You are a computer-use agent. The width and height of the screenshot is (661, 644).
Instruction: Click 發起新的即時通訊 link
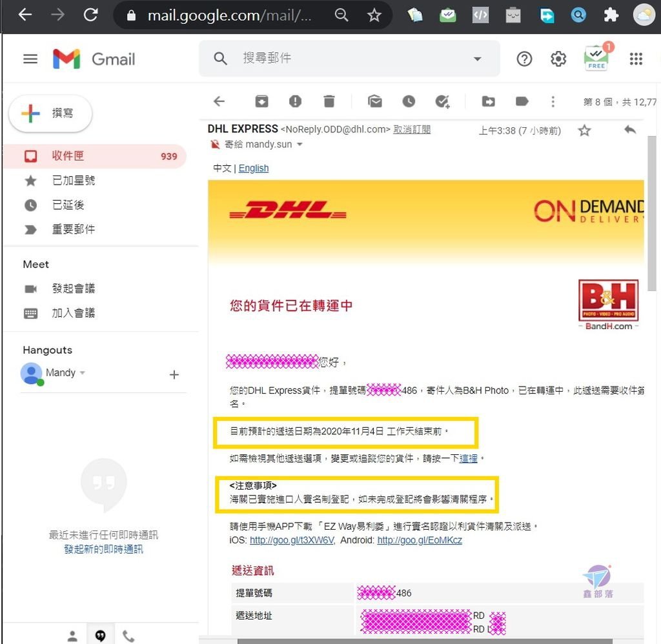(103, 549)
